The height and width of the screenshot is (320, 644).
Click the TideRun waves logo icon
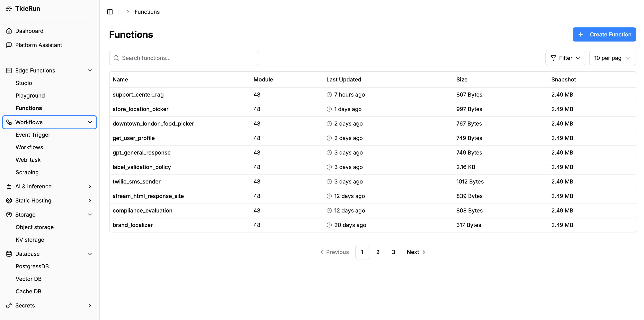pos(9,8)
